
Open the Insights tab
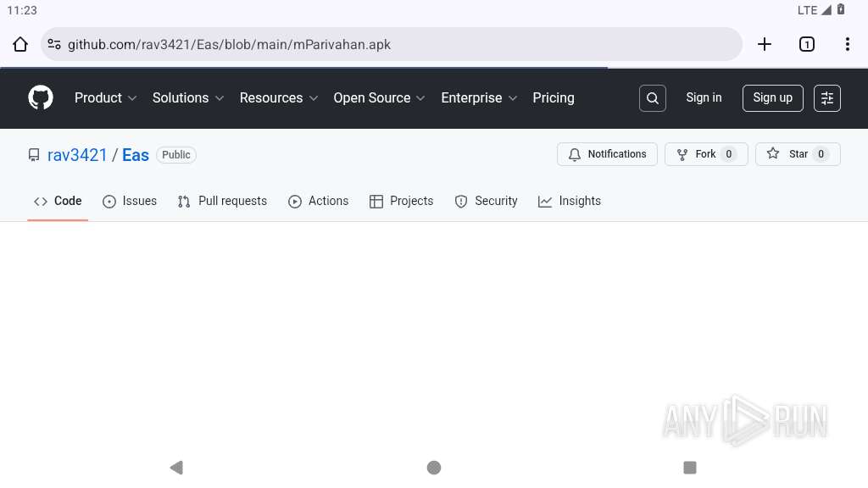coord(569,201)
